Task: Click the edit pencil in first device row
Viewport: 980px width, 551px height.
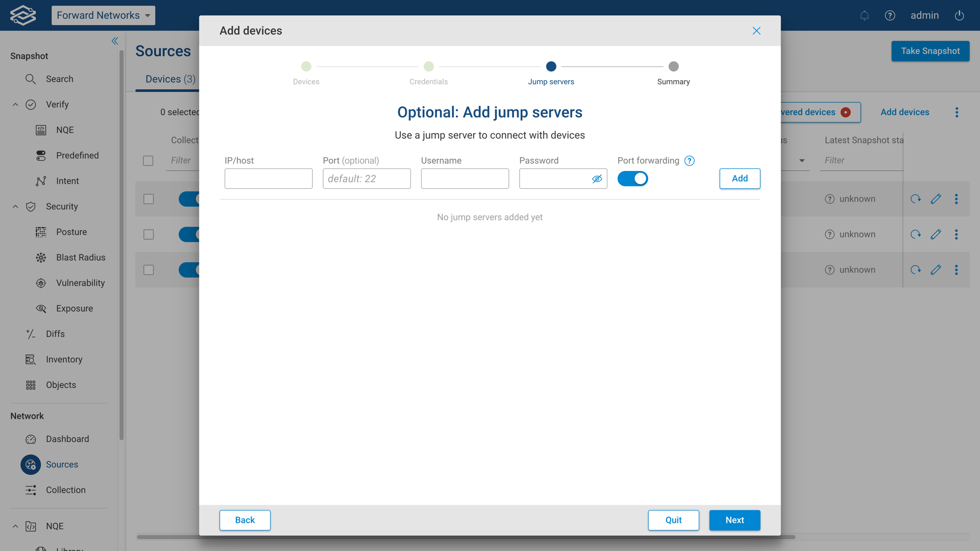Action: point(936,199)
